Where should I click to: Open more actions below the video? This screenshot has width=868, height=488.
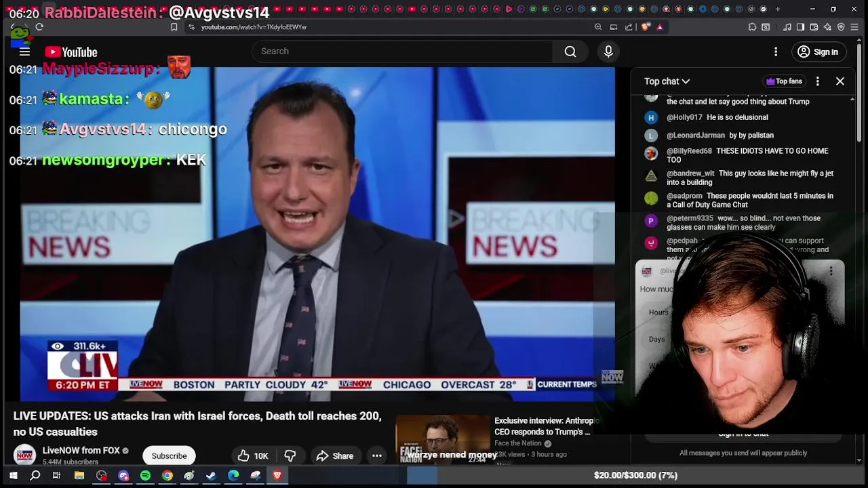[x=377, y=456]
